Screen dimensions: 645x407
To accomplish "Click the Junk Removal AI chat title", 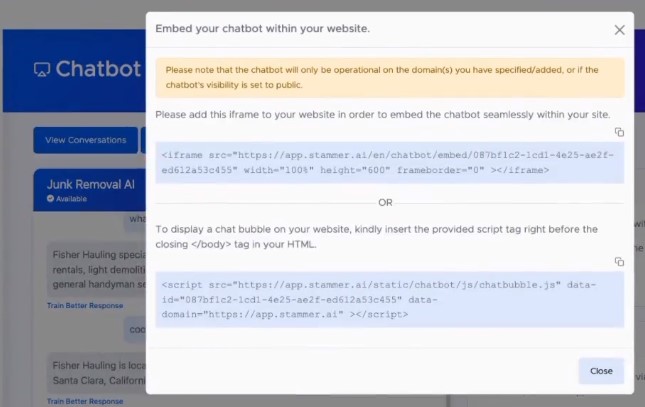I will [x=90, y=184].
